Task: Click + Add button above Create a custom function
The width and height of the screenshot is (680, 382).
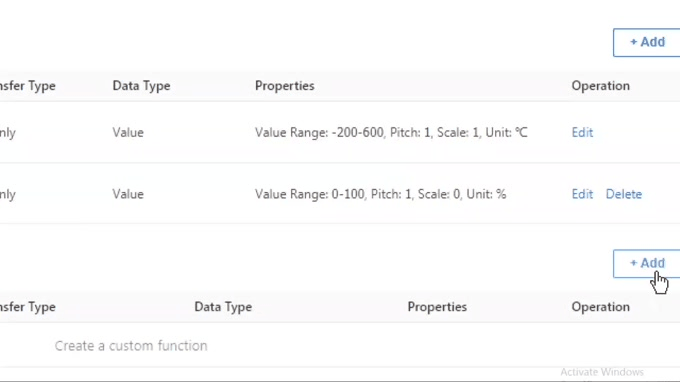Action: tap(647, 264)
